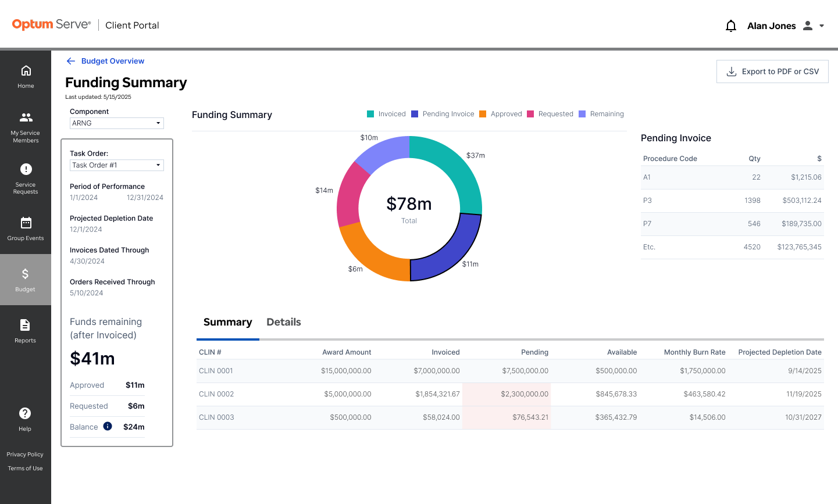Click the $2,300,000.00 pending cell
Image resolution: width=838 pixels, height=504 pixels.
(507, 394)
